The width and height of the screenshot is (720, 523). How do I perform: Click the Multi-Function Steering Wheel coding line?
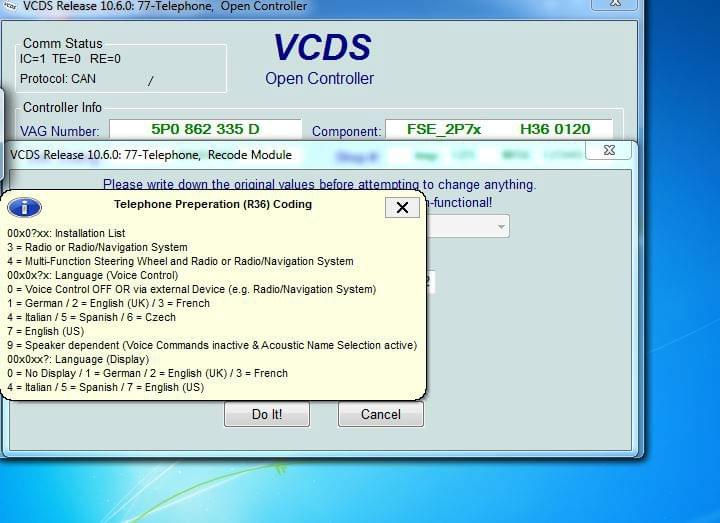(x=180, y=261)
